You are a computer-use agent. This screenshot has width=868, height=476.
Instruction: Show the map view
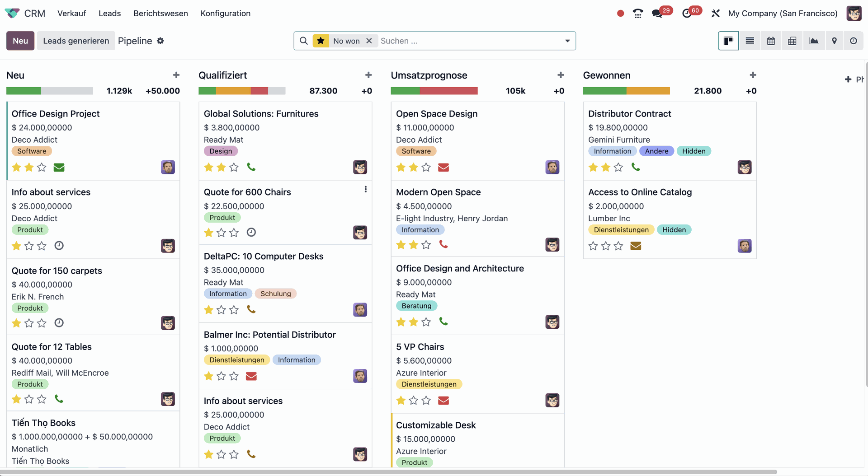coord(834,41)
